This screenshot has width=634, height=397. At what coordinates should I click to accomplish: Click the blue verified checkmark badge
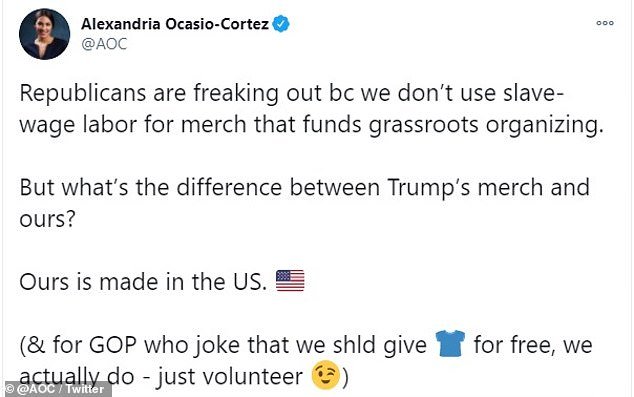tap(281, 23)
